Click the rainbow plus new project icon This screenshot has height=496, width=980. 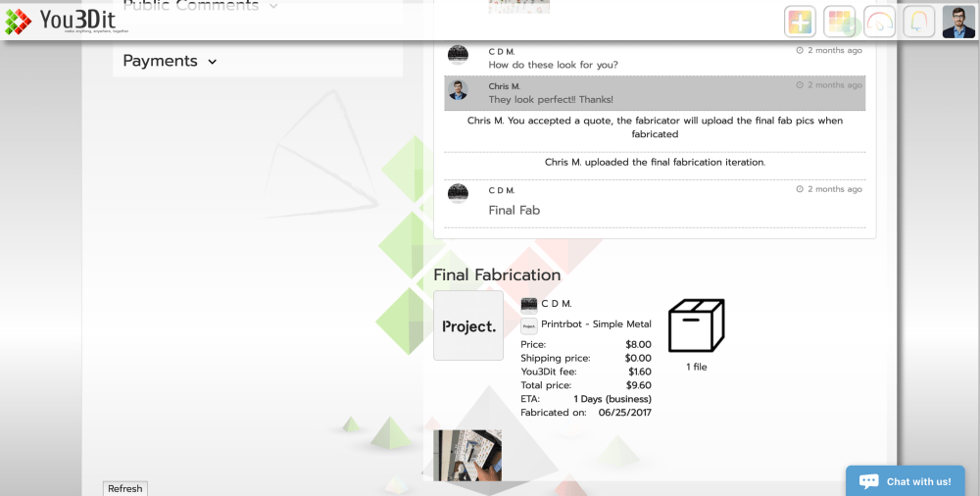[x=801, y=22]
